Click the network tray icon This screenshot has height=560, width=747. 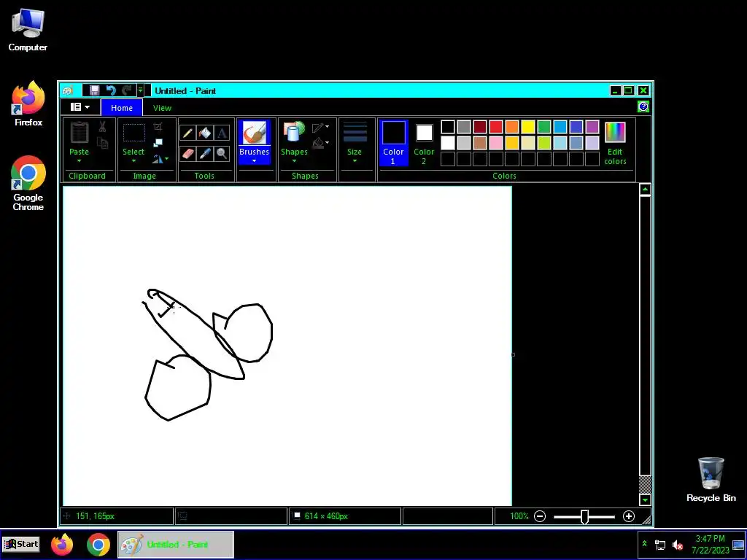660,545
